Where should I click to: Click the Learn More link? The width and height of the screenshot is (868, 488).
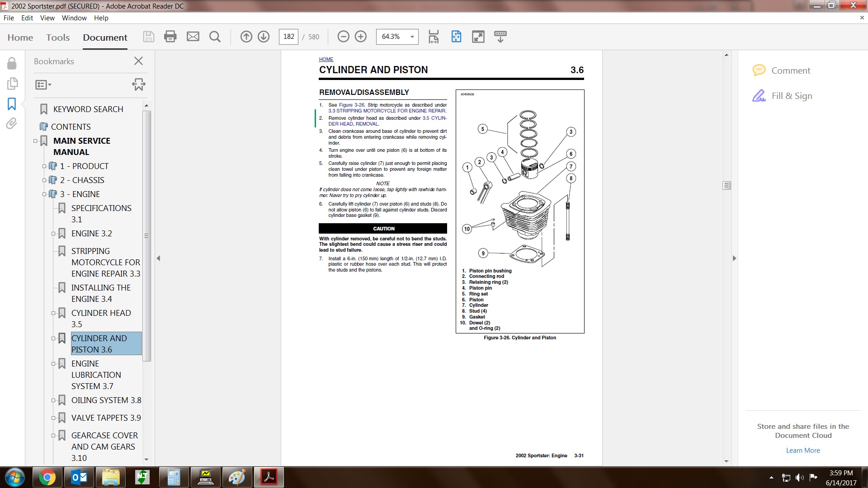coord(802,450)
